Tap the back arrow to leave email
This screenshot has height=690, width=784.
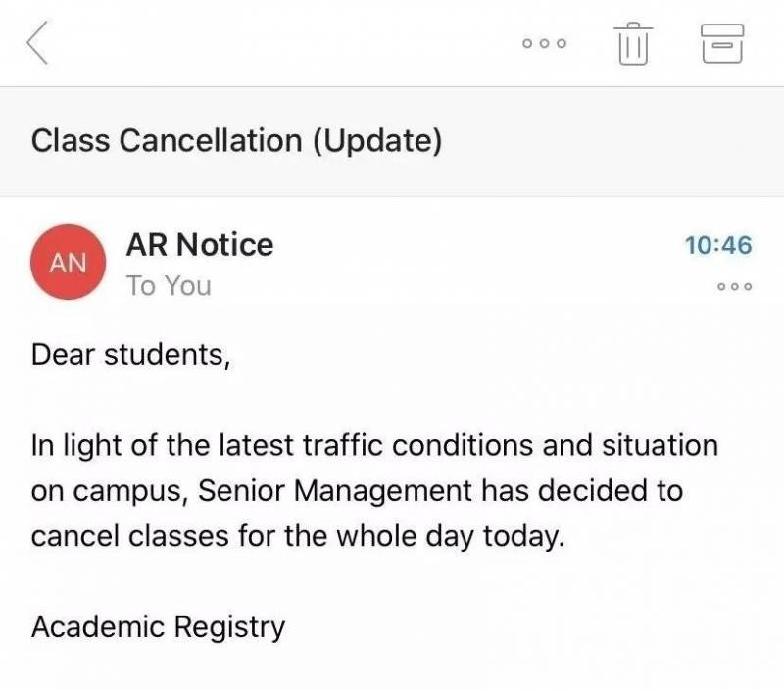tap(38, 44)
